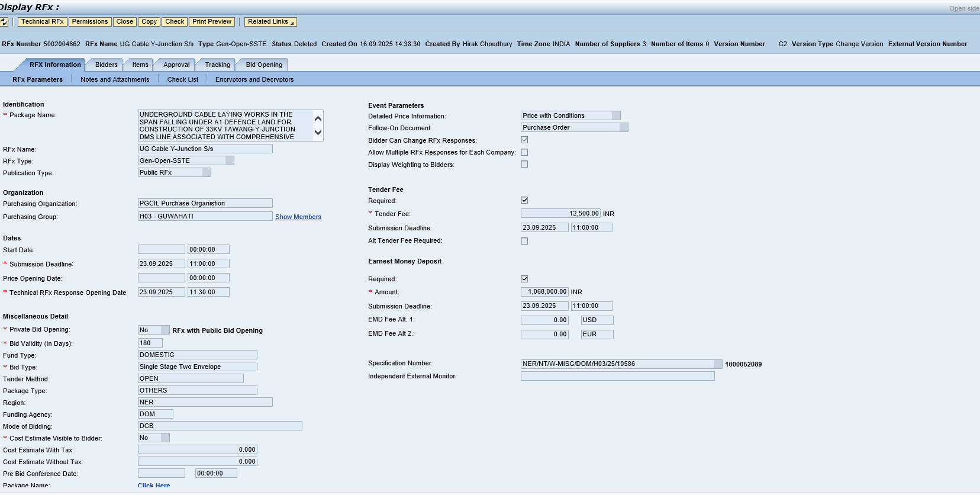Toggle Earnest Money Deposit Required checkbox

[x=524, y=279]
